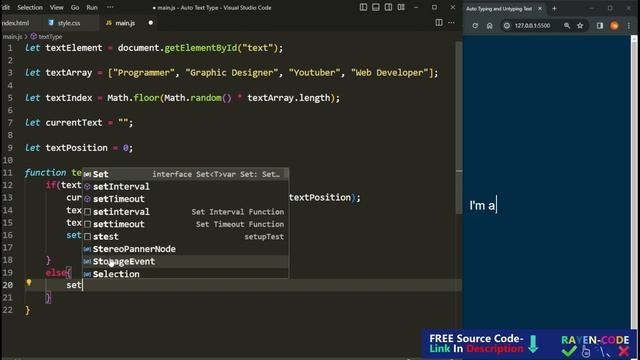The width and height of the screenshot is (640, 360).
Task: Open the hidden menu items ellipsis
Action: click(110, 7)
